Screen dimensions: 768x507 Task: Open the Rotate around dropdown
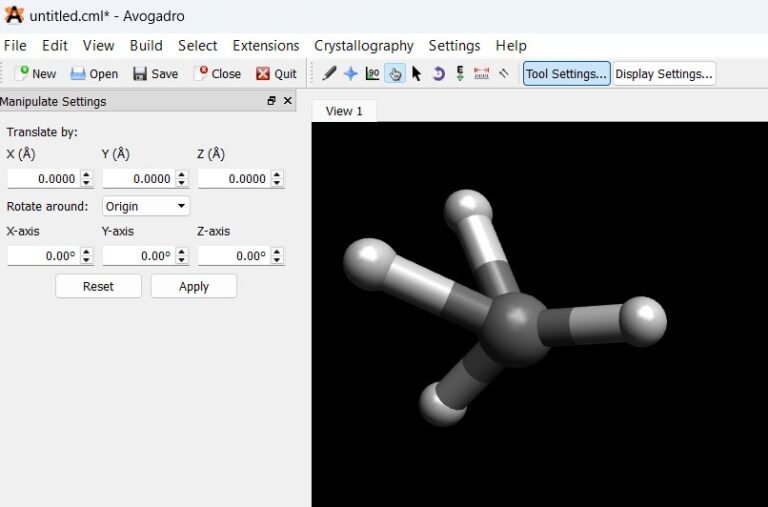[x=145, y=206]
